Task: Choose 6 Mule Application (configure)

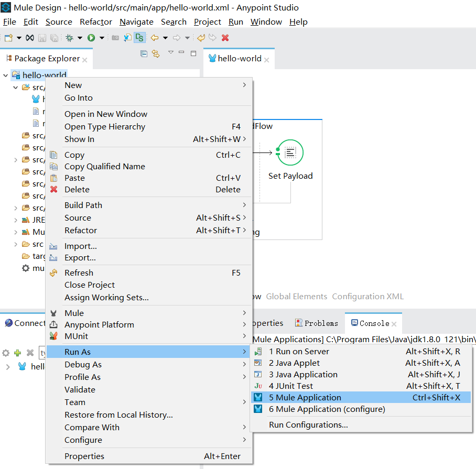Action: click(361, 409)
